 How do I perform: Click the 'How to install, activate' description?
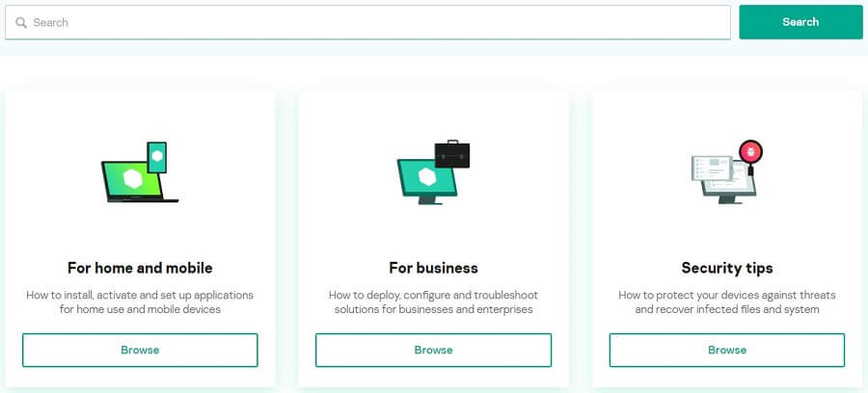(140, 301)
